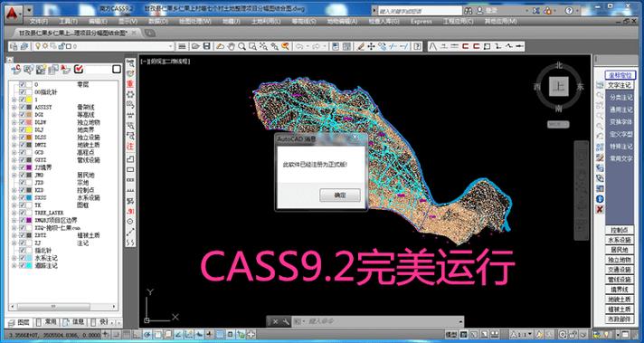Open the Express menu
This screenshot has width=644, height=343.
pyautogui.click(x=421, y=21)
